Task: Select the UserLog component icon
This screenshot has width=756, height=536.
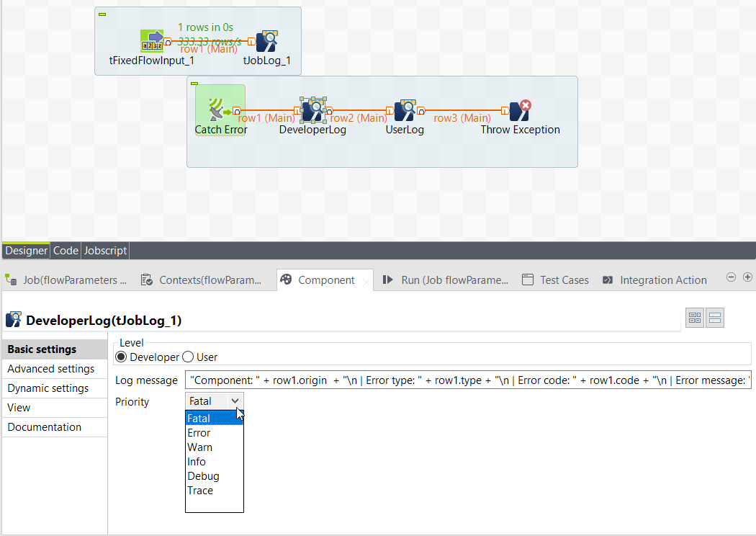Action: pyautogui.click(x=405, y=111)
